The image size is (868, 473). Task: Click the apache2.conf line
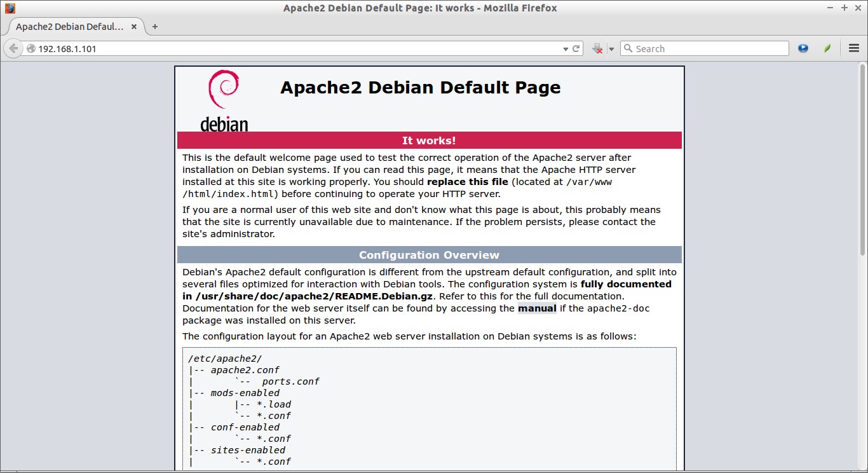(x=245, y=370)
